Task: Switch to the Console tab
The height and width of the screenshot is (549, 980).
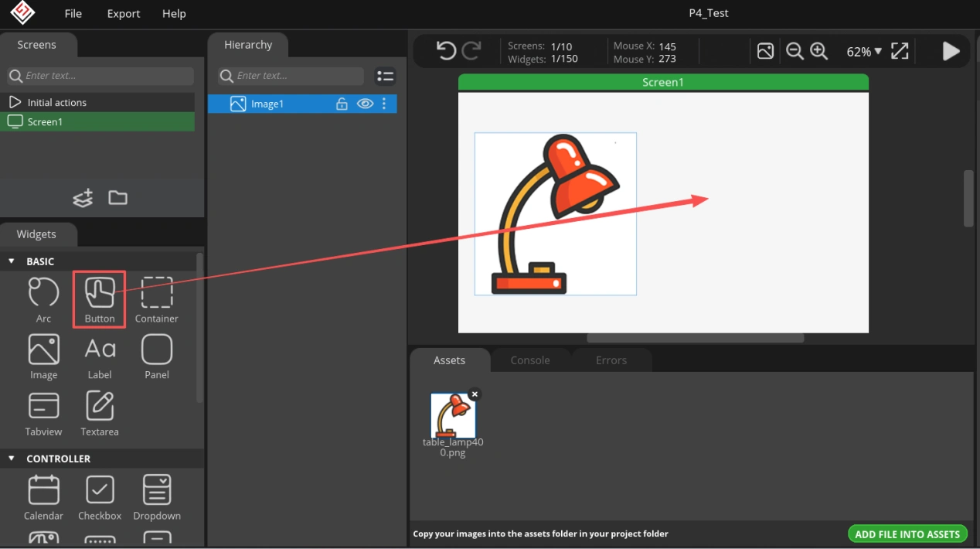Action: point(530,360)
